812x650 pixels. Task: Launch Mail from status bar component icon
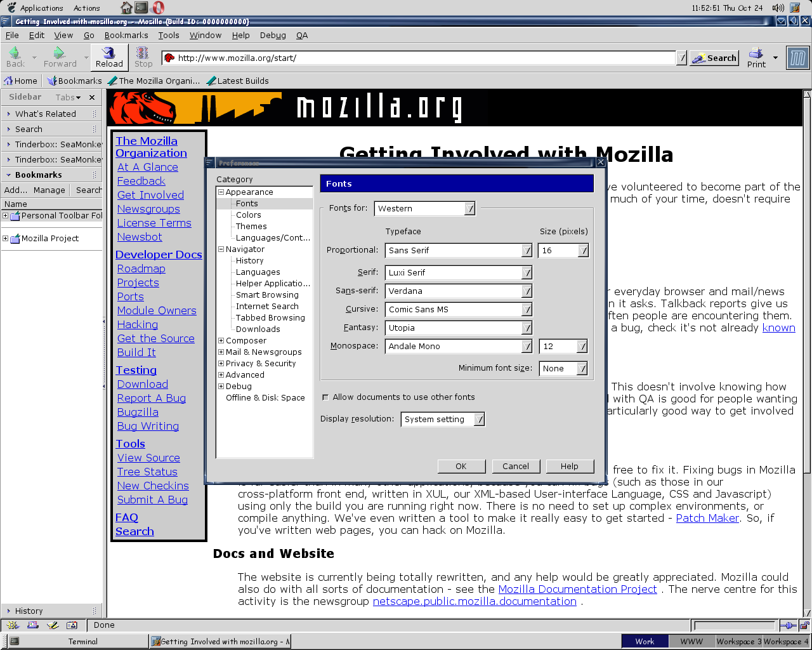[32, 625]
